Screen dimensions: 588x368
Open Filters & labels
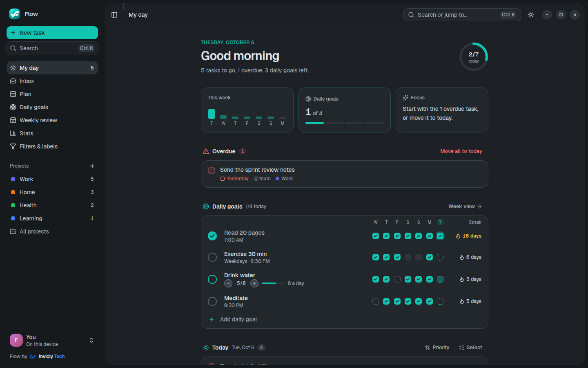pyautogui.click(x=52, y=146)
